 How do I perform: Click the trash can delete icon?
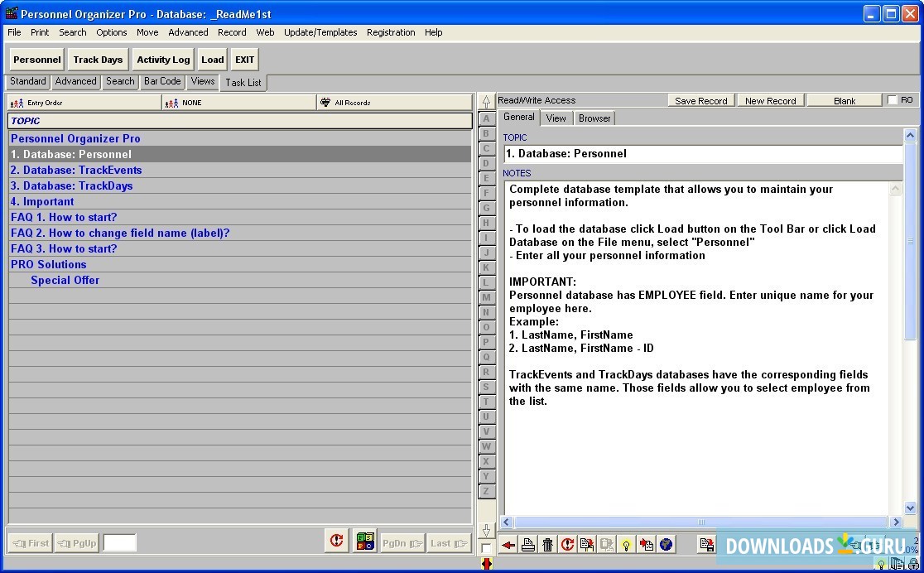547,544
